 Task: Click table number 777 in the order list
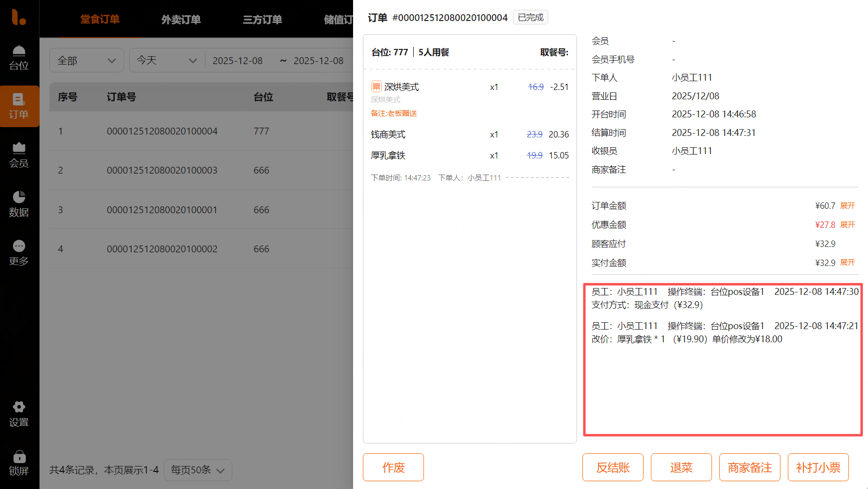click(x=261, y=131)
